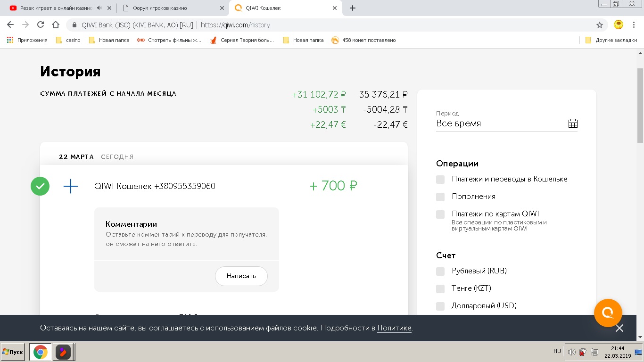
Task: Click the QIWI Кошелек +380955359060 transaction
Action: (x=155, y=186)
